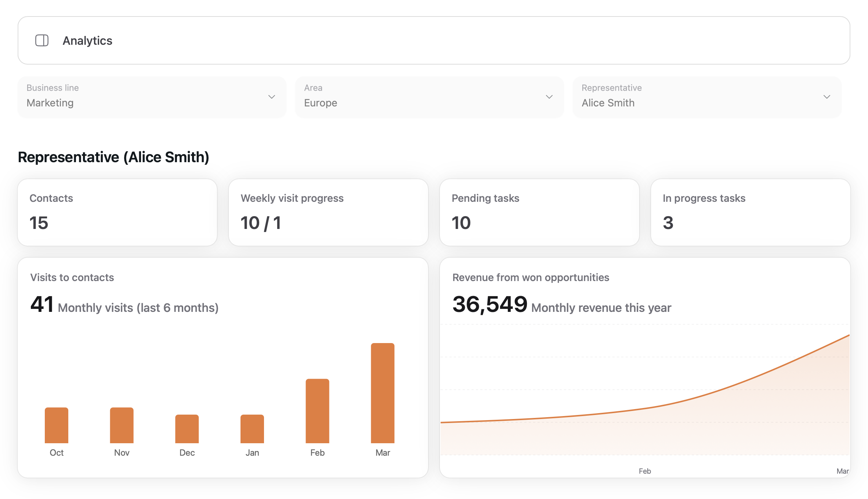The width and height of the screenshot is (868, 499).
Task: Open the Representative dropdown showing Alice Smith
Action: tap(707, 96)
